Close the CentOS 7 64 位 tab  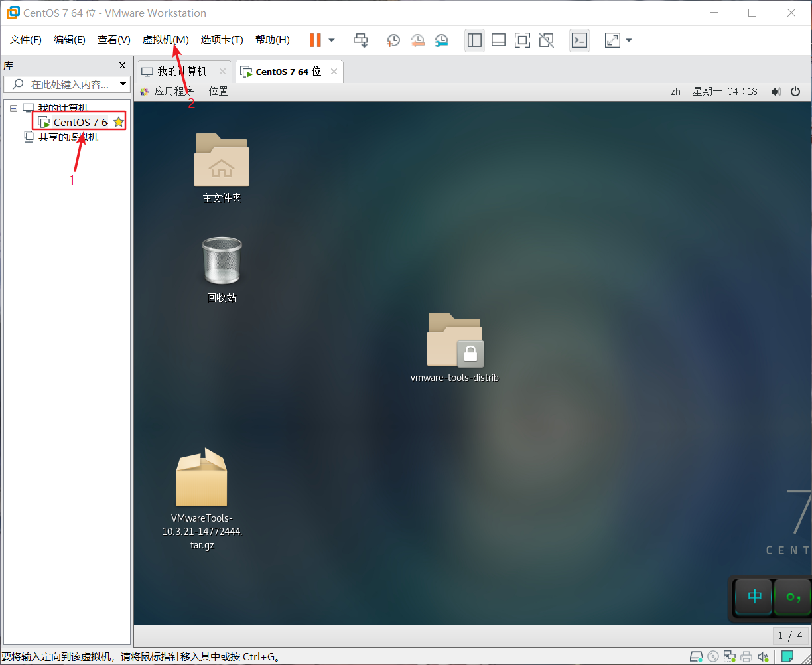[x=334, y=72]
